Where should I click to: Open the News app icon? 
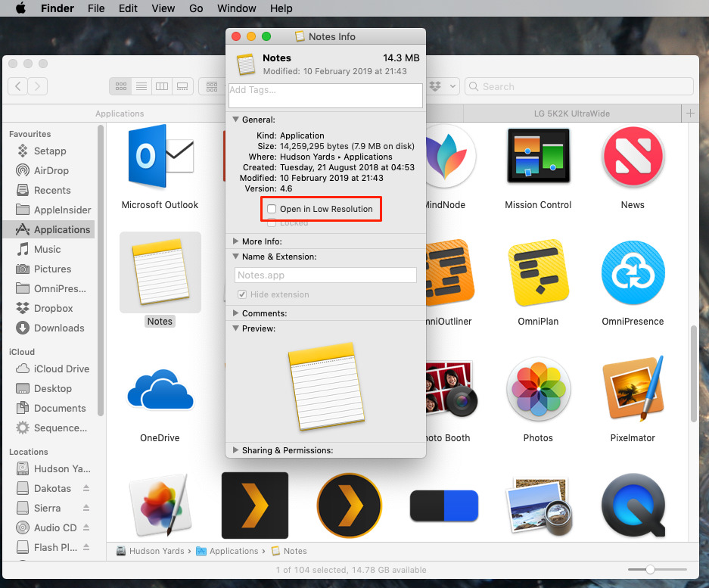click(633, 157)
